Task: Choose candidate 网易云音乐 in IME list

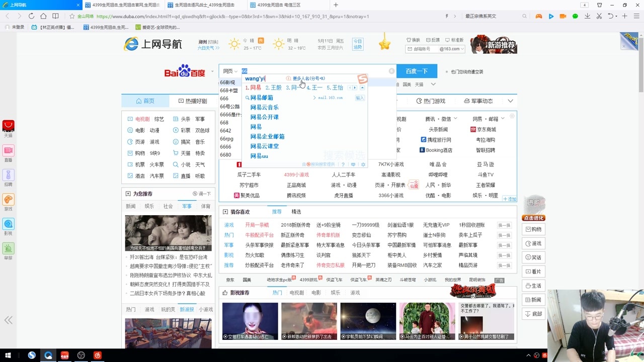Action: [265, 107]
